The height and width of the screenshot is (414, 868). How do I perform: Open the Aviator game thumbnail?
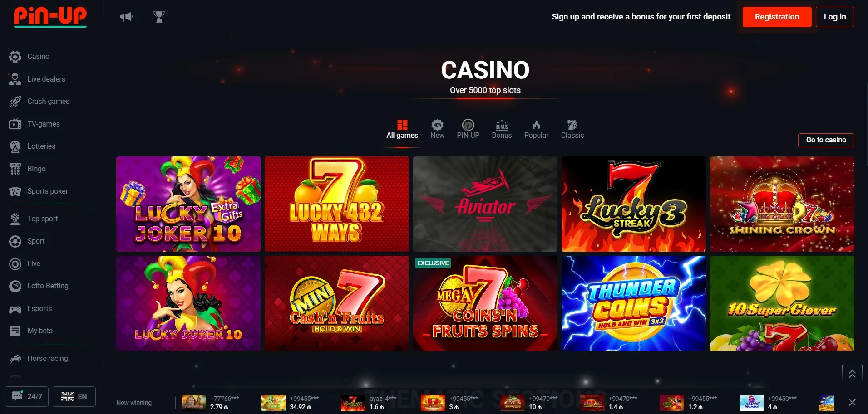[x=485, y=204]
